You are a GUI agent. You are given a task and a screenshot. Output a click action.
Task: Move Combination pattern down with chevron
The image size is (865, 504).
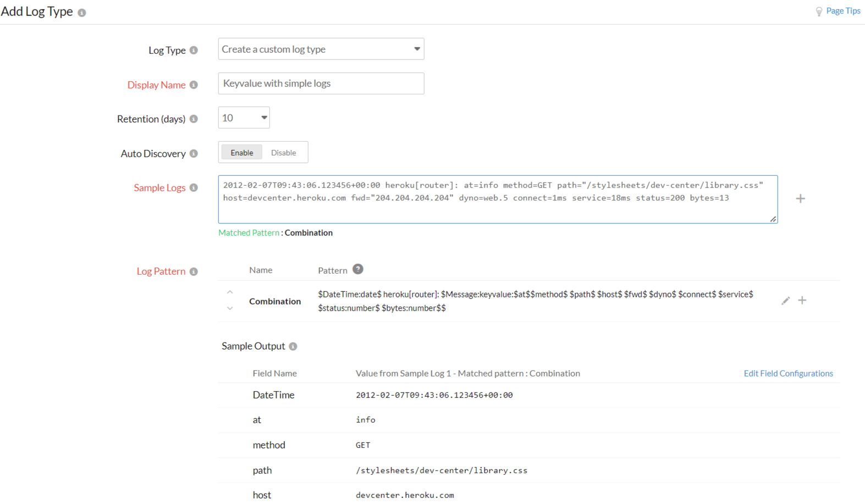pos(230,308)
